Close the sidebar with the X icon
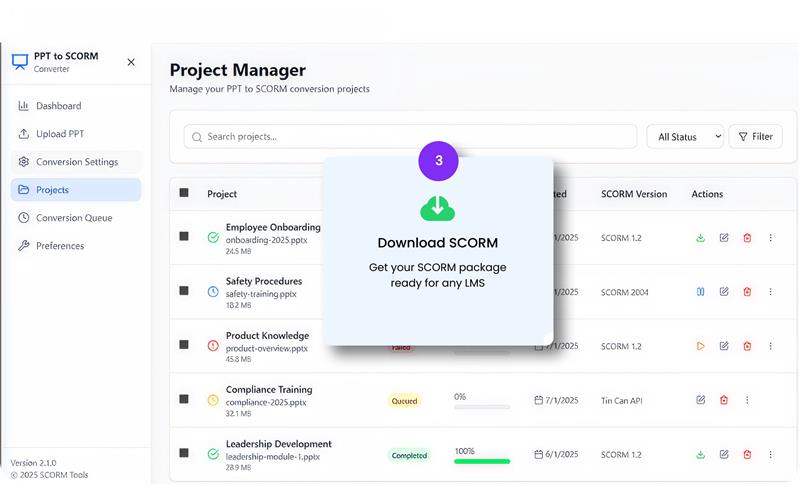This screenshot has width=800, height=485. tap(131, 62)
